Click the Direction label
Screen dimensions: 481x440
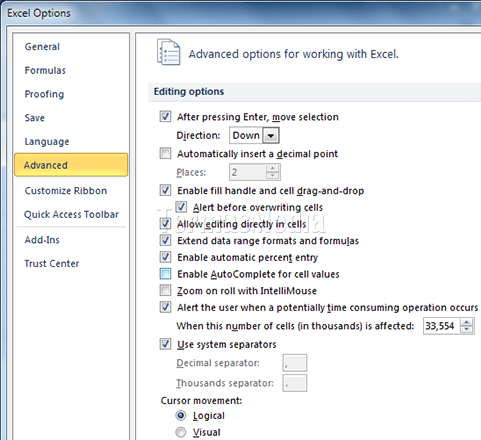coord(198,135)
